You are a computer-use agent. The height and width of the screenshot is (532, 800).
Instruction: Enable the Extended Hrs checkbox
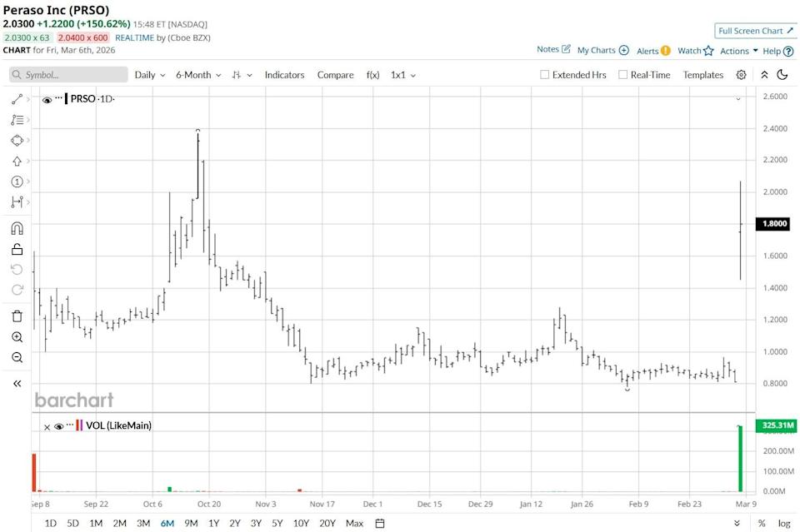545,75
